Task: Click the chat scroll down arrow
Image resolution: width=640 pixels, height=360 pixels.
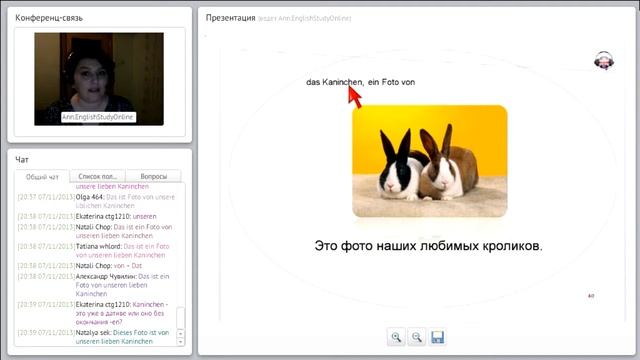Action: coord(180,342)
